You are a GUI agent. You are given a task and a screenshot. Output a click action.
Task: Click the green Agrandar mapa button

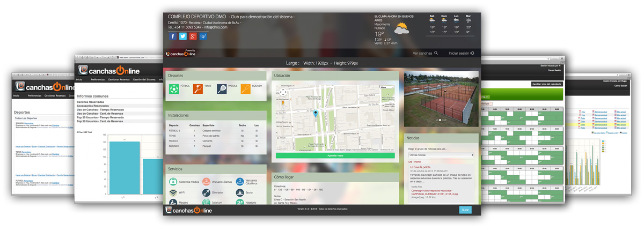pos(335,155)
